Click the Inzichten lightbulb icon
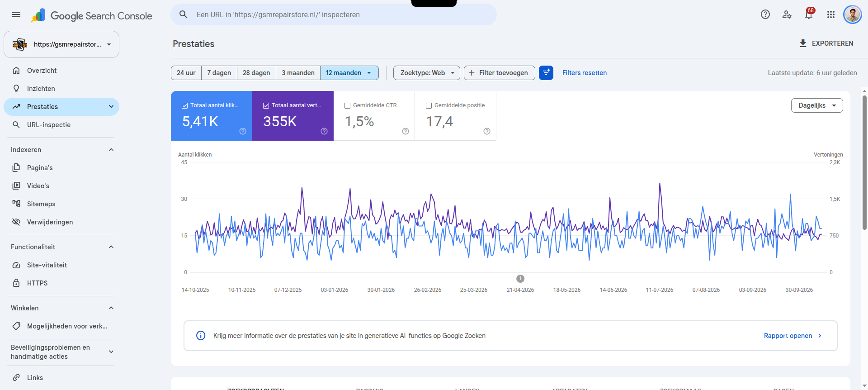 pyautogui.click(x=16, y=89)
